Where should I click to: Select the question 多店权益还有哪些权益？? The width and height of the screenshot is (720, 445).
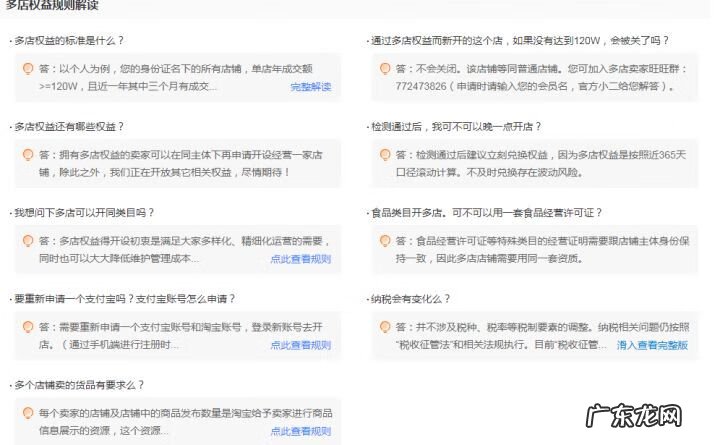[69, 127]
